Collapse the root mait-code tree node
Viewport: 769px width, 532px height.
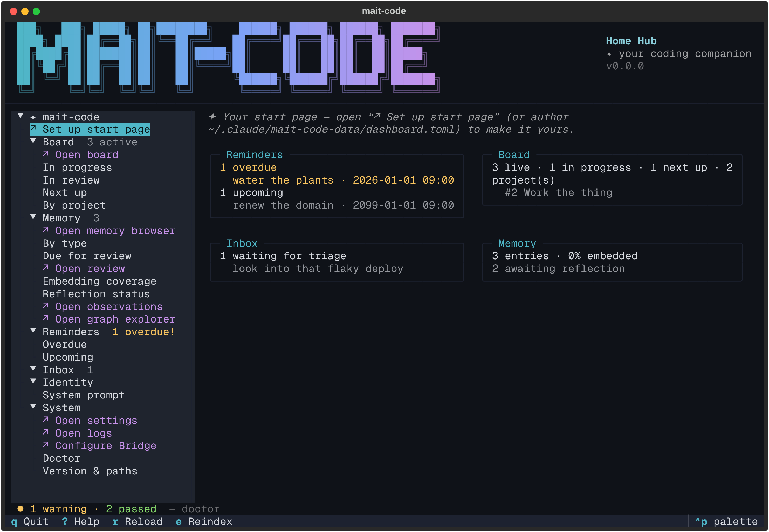20,116
